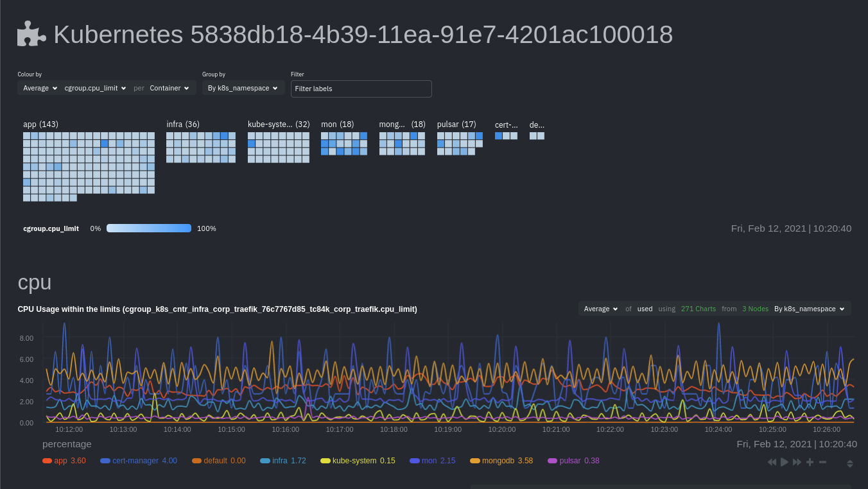Viewport: 868px width, 489px height.
Task: Toggle the pulsar series in legend
Action: (x=573, y=461)
